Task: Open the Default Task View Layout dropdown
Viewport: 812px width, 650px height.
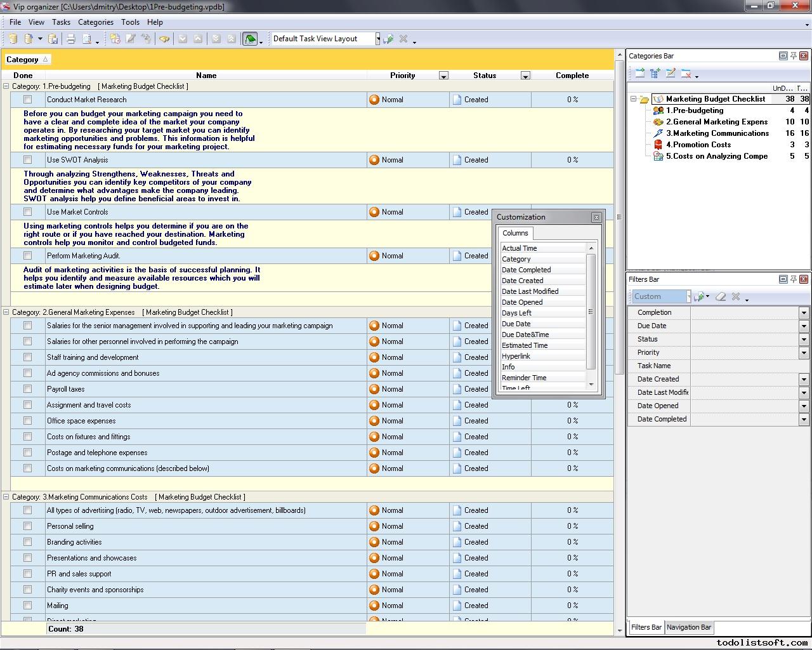Action: [x=377, y=39]
